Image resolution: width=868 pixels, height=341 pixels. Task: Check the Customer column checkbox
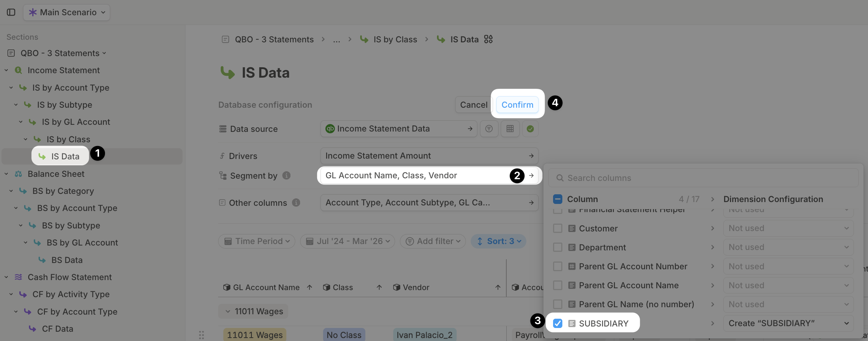click(x=558, y=228)
